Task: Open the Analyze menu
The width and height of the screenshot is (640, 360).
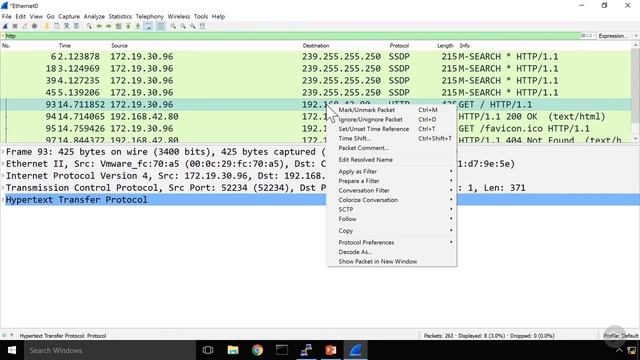Action: 94,16
